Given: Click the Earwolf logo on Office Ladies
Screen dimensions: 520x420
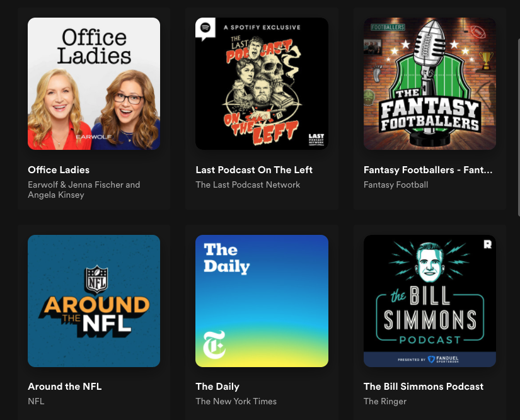Looking at the screenshot, I should click(93, 137).
